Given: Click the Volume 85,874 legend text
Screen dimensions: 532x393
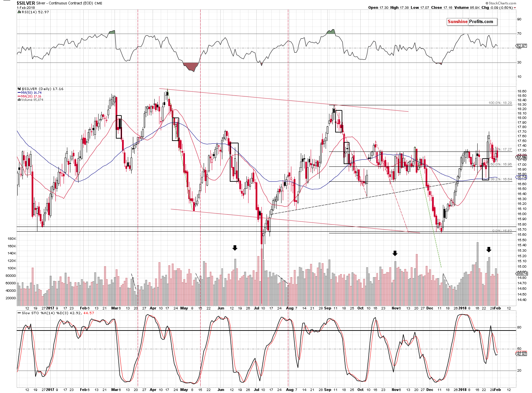Looking at the screenshot, I should pos(32,100).
